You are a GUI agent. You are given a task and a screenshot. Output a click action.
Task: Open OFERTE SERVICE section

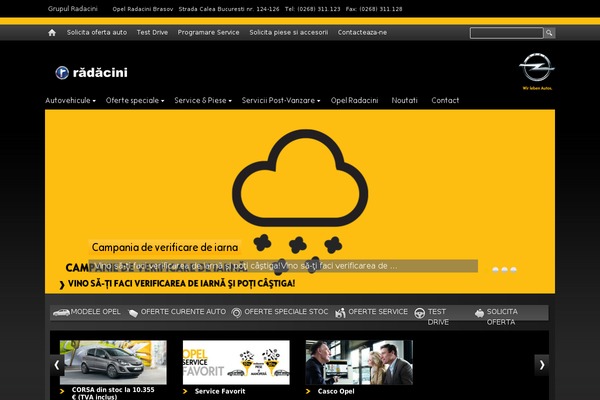pos(378,312)
